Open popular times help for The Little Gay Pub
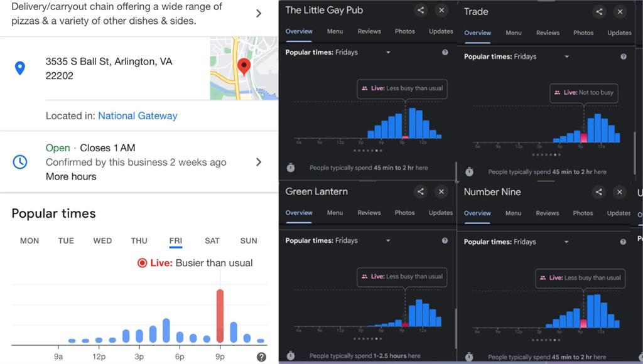Screen dimensions: 643x364 [445, 53]
